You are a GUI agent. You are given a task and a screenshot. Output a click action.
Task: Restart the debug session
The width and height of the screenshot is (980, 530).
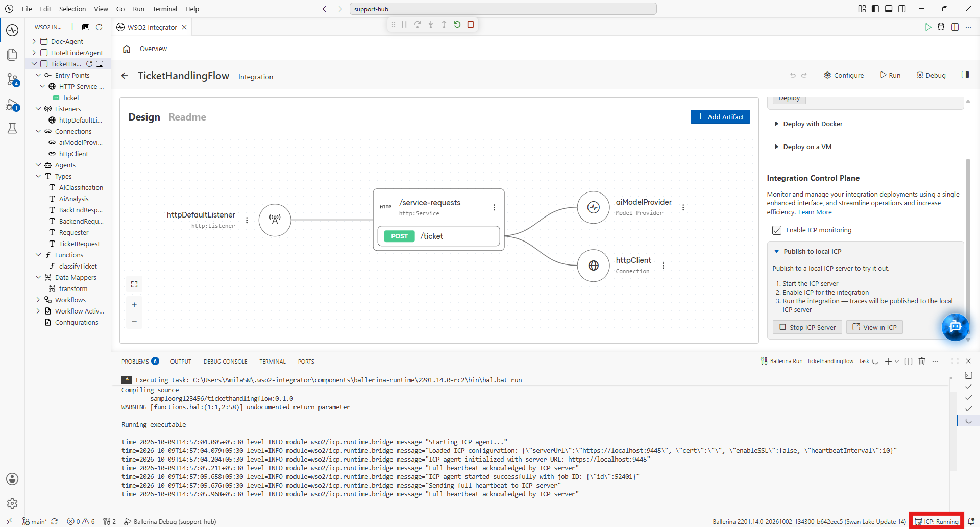click(x=457, y=25)
